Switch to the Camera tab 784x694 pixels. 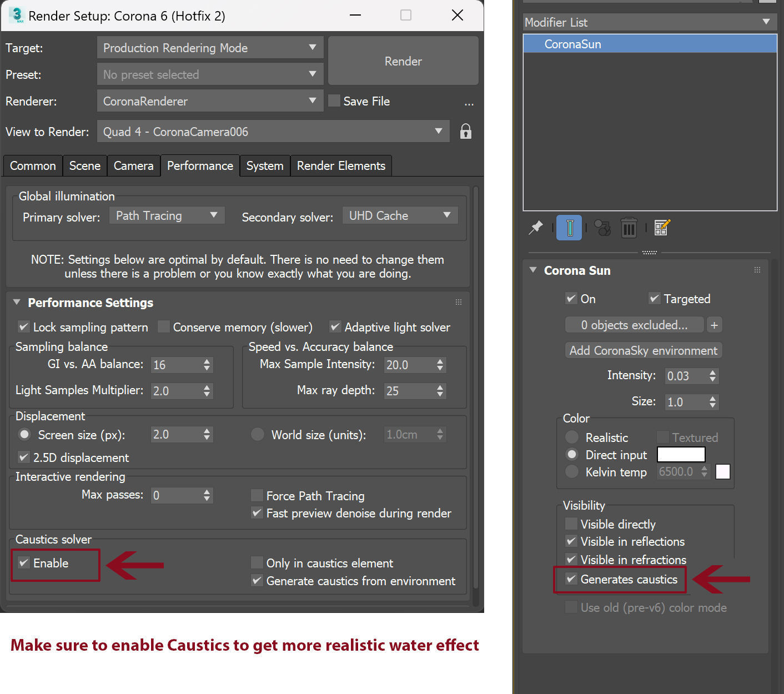(x=133, y=165)
